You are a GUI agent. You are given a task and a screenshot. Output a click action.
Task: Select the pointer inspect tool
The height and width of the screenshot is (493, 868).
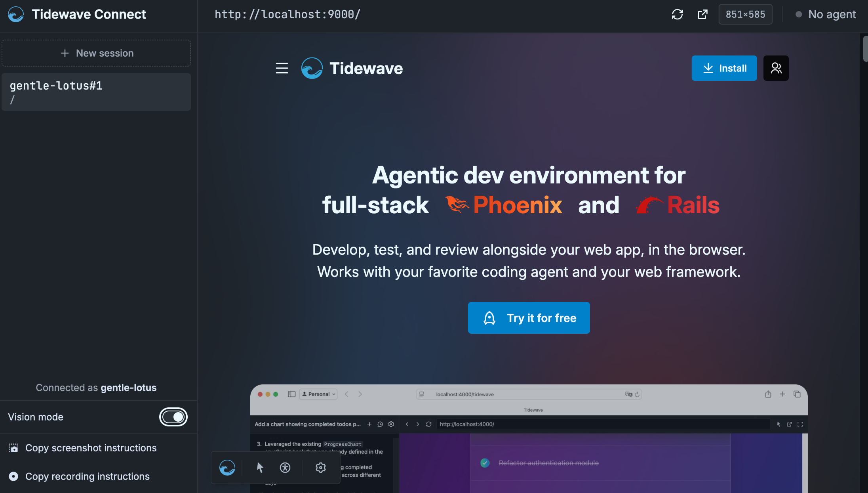pyautogui.click(x=260, y=468)
